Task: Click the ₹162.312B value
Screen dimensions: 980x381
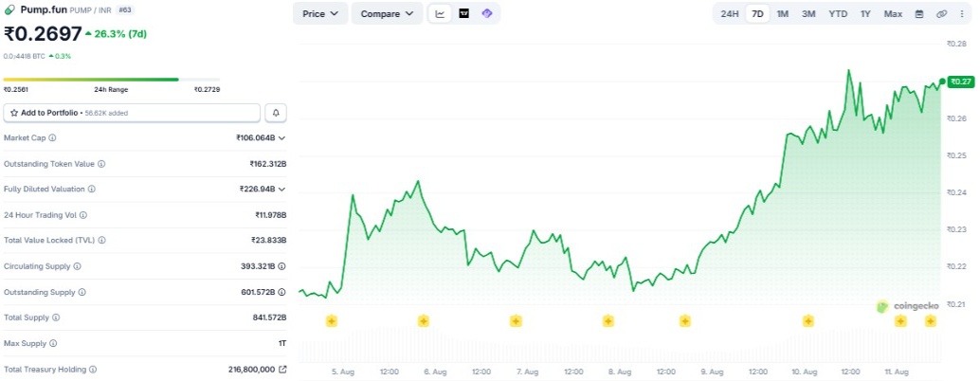Action: 267,164
